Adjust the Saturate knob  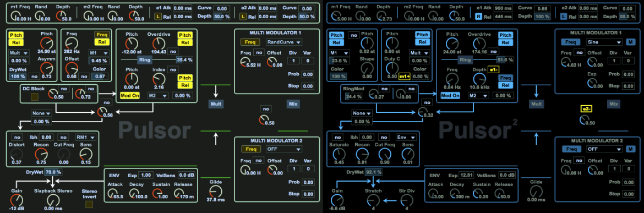(x=339, y=154)
